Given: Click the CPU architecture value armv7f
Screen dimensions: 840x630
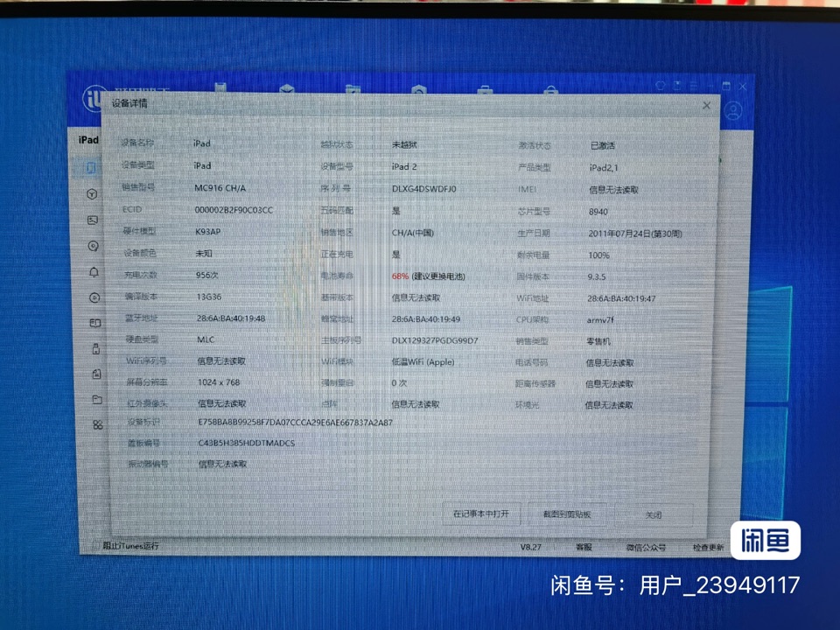Looking at the screenshot, I should pos(600,320).
